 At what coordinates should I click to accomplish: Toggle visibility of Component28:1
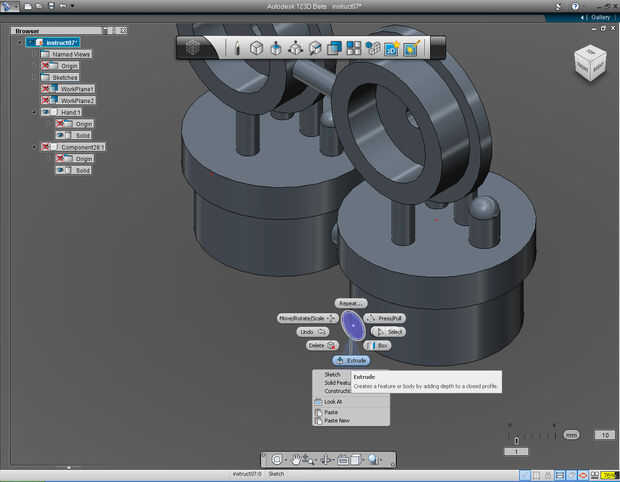click(x=45, y=147)
